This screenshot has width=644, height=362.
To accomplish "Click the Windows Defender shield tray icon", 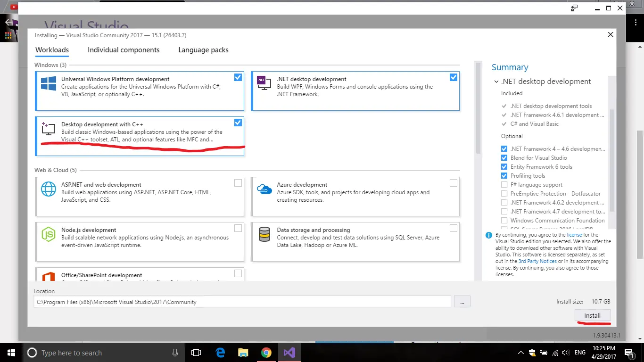I will coord(532,353).
